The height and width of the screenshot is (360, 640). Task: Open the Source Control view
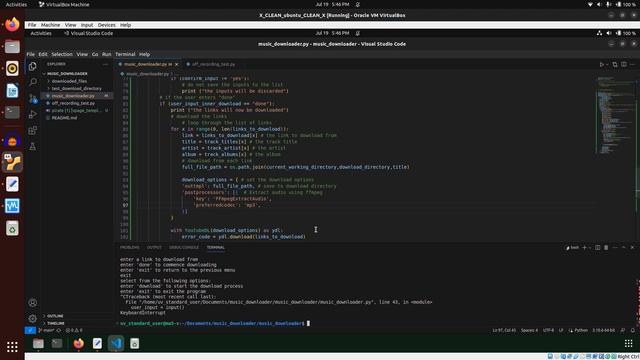[x=33, y=98]
